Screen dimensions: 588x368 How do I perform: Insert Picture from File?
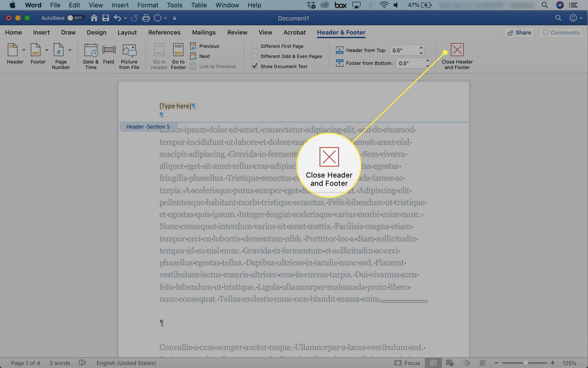click(129, 57)
